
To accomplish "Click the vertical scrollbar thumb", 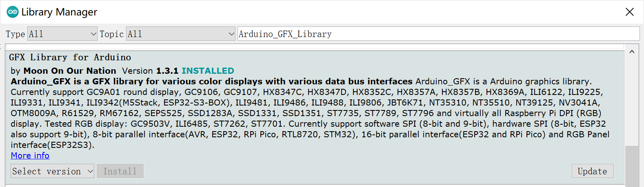I will 632,166.
